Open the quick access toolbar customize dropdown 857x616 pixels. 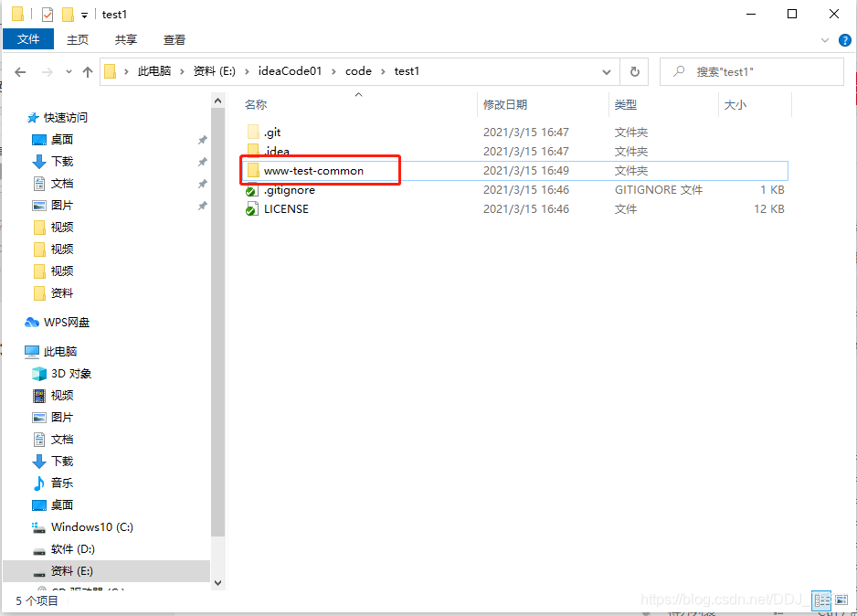click(84, 15)
